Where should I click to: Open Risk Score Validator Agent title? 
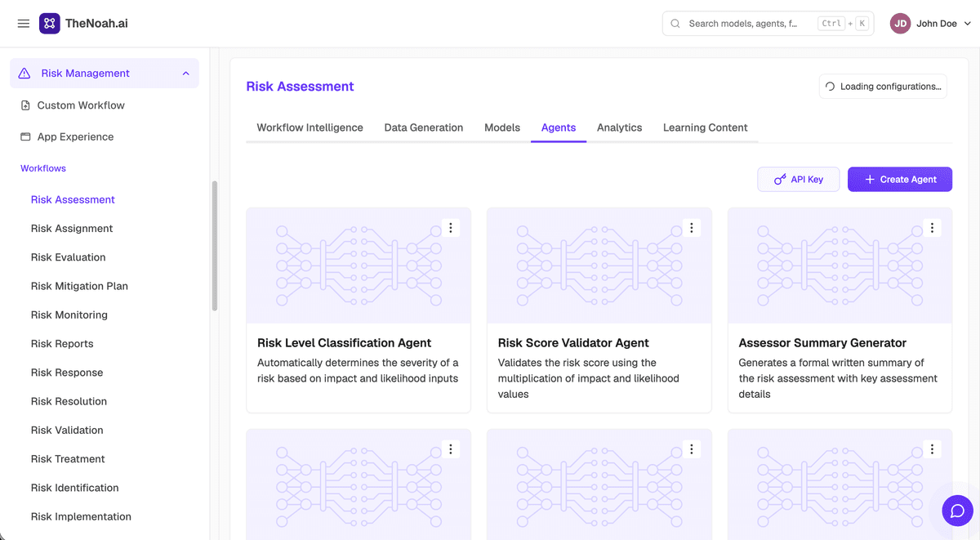pos(573,343)
